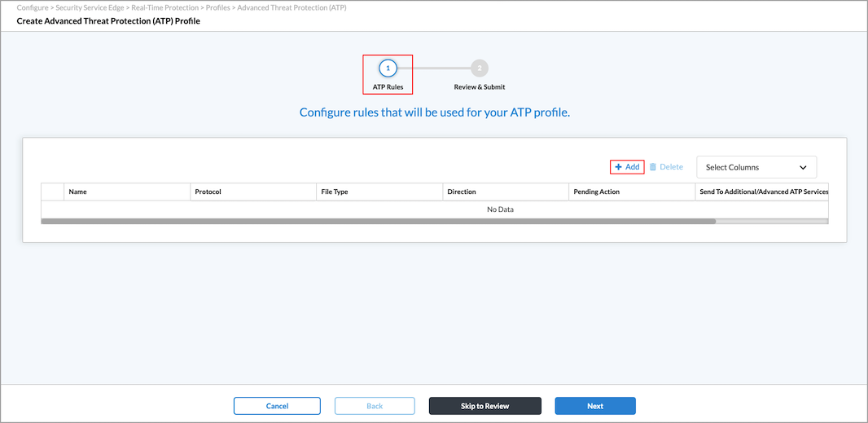Image resolution: width=868 pixels, height=423 pixels.
Task: Open the Real-Time Protection breadcrumb
Action: 164,7
